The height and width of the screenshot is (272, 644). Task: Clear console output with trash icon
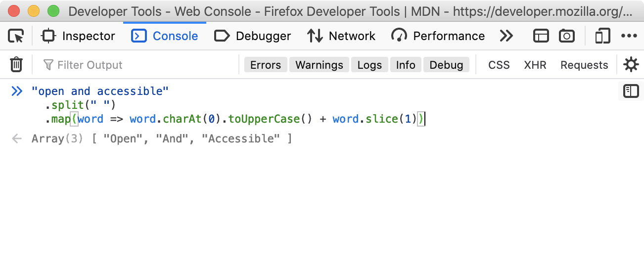point(16,65)
